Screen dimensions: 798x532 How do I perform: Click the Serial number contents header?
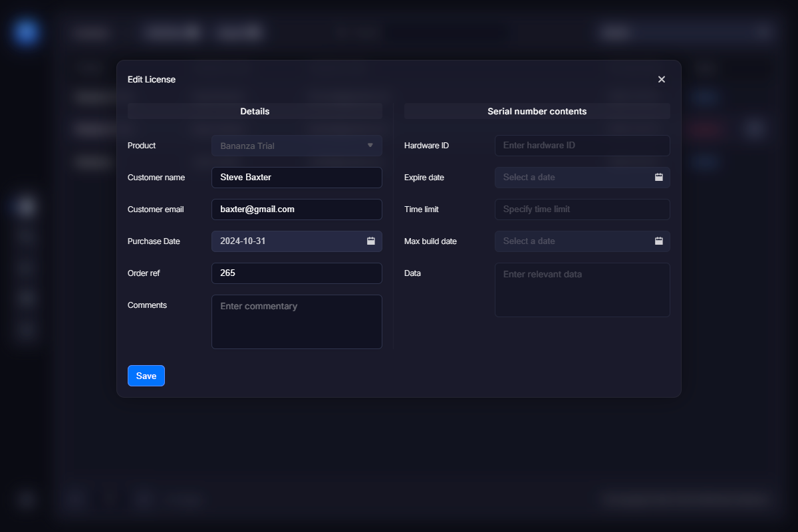[x=537, y=111]
